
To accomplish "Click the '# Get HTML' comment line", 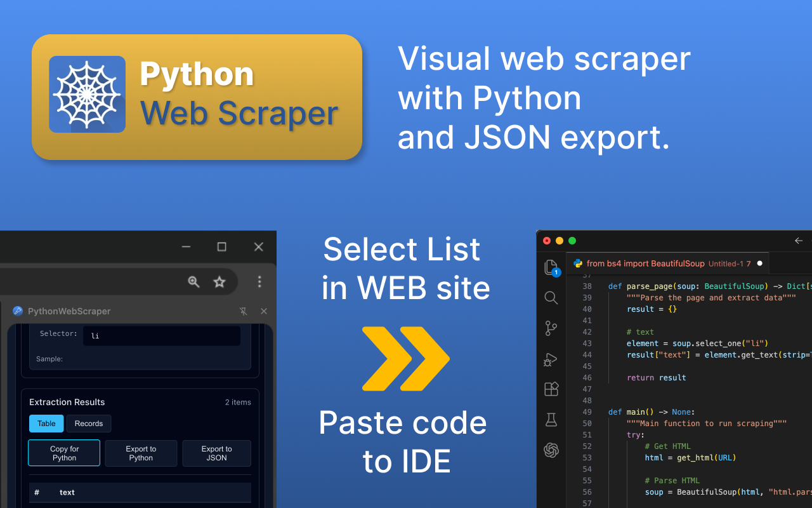I will coord(667,446).
